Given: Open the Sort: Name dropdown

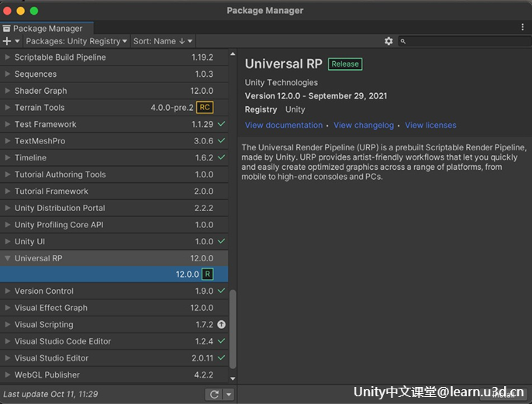Looking at the screenshot, I should (163, 41).
